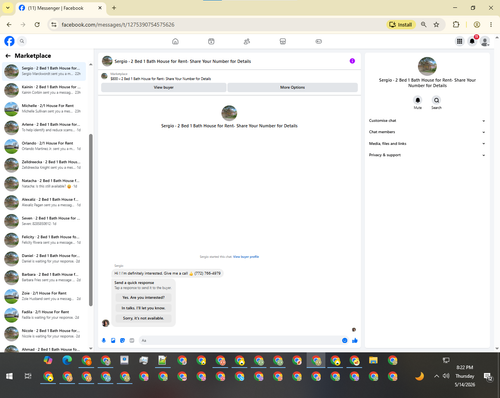
Task: Bookmark this page star icon
Action: click(436, 25)
